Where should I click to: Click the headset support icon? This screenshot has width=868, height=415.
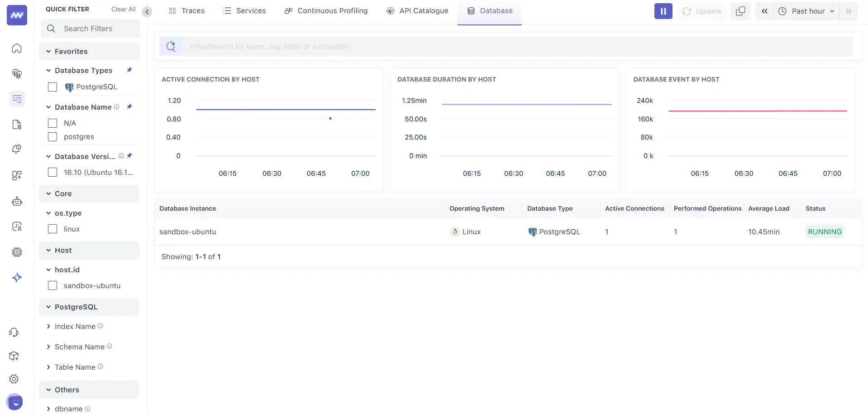tap(14, 332)
